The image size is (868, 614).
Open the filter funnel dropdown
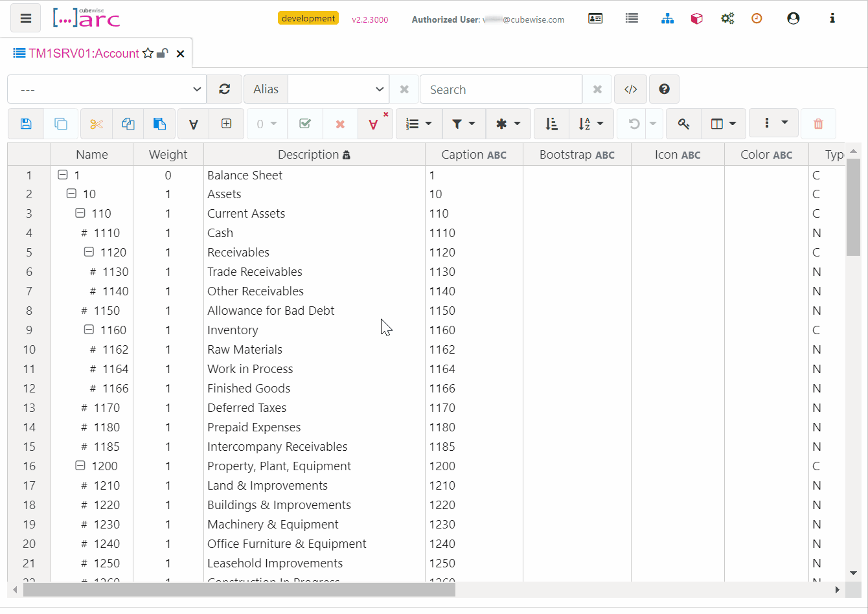point(464,124)
